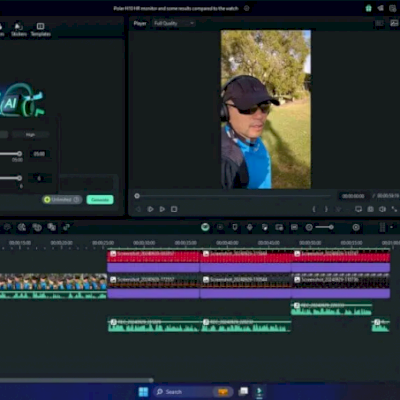Viewport: 400px width, 400px height.
Task: Click the count value field showing 6
Action: pos(39,178)
